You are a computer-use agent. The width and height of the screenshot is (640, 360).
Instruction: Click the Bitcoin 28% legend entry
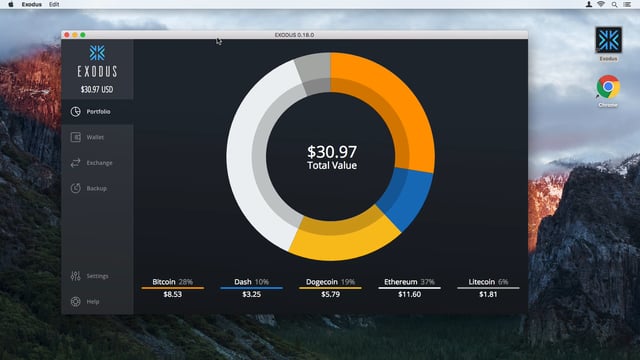click(172, 282)
